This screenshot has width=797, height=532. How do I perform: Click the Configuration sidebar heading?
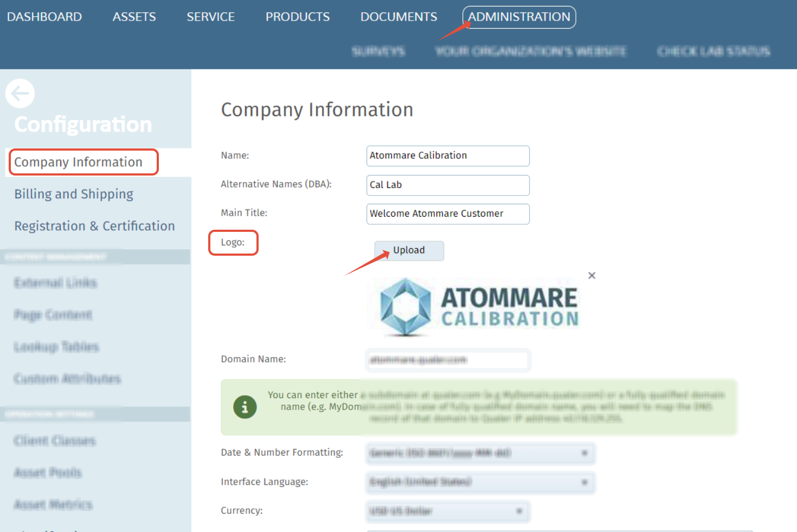83,125
